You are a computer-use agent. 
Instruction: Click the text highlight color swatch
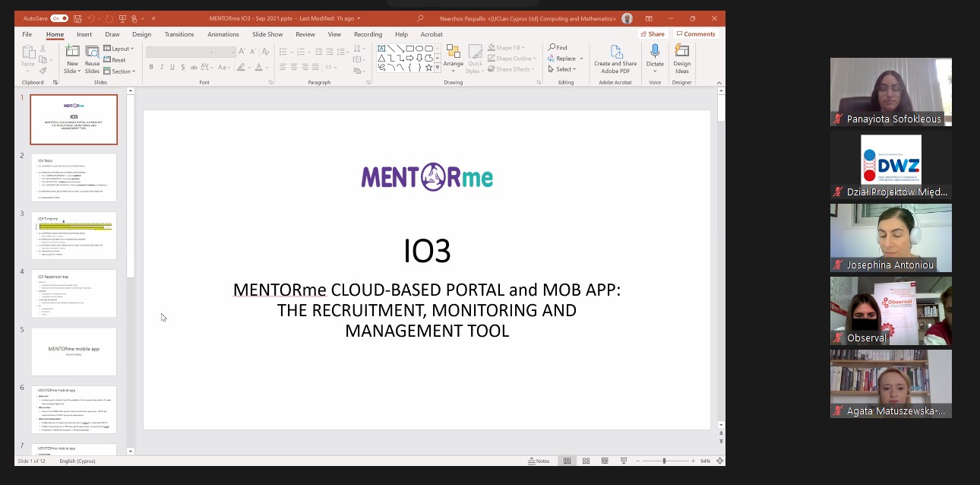[241, 67]
